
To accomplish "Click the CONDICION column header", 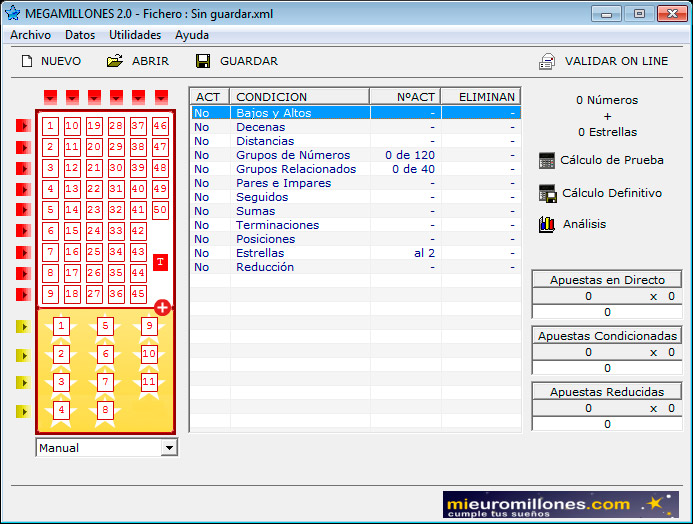I will coord(300,97).
